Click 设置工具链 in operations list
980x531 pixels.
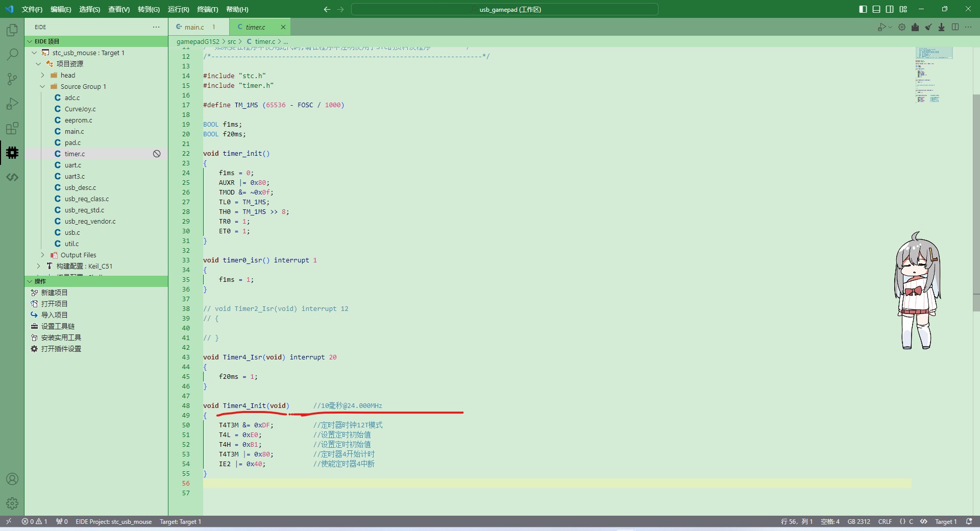pos(58,326)
